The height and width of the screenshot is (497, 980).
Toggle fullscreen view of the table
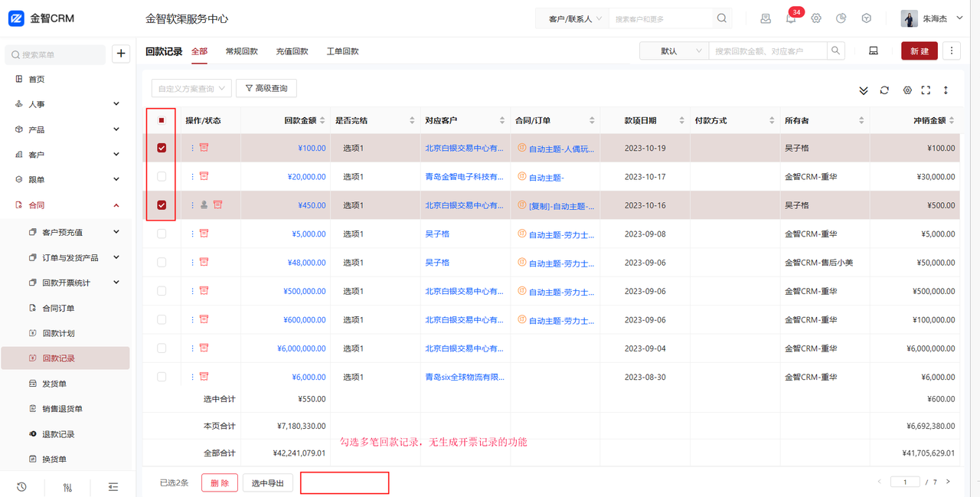[x=926, y=90]
